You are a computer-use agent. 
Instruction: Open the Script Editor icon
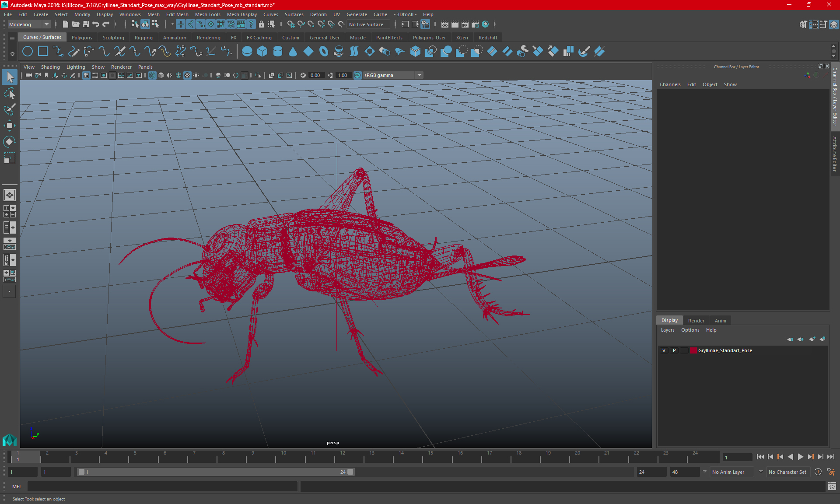point(832,486)
